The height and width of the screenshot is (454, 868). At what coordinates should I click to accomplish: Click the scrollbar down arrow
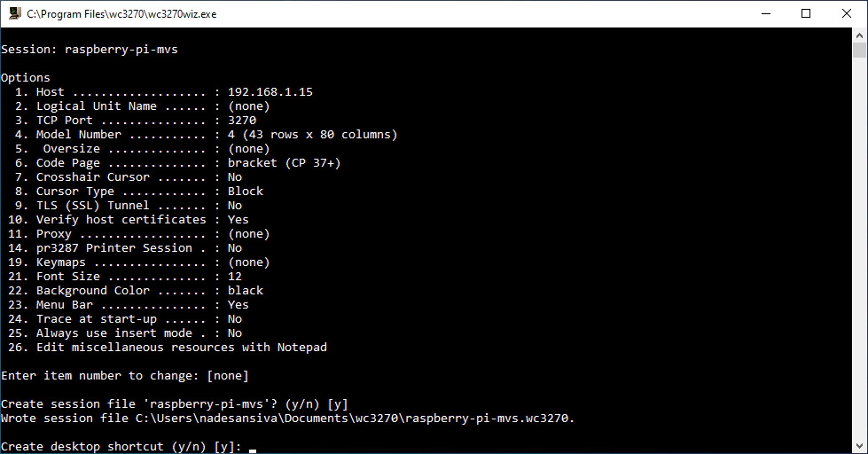[859, 446]
